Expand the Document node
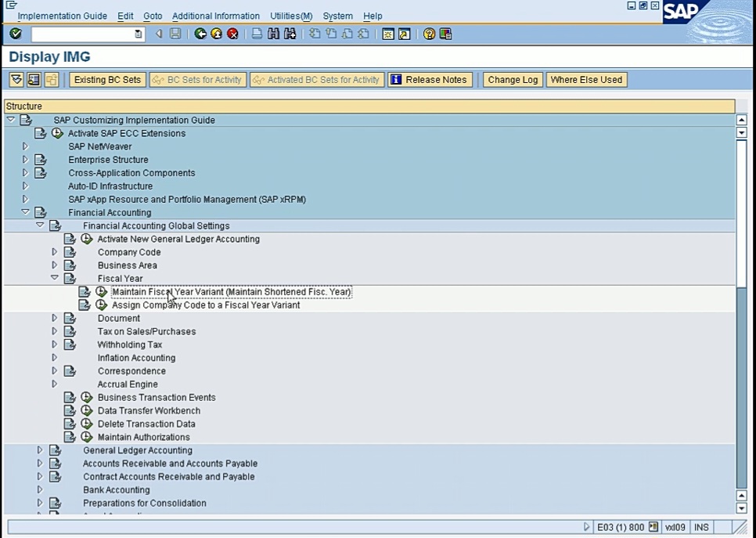Screen dimensions: 756x538 pyautogui.click(x=55, y=318)
